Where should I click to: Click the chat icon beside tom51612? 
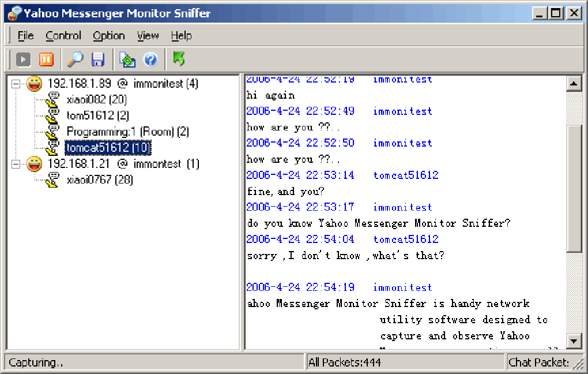[52, 115]
